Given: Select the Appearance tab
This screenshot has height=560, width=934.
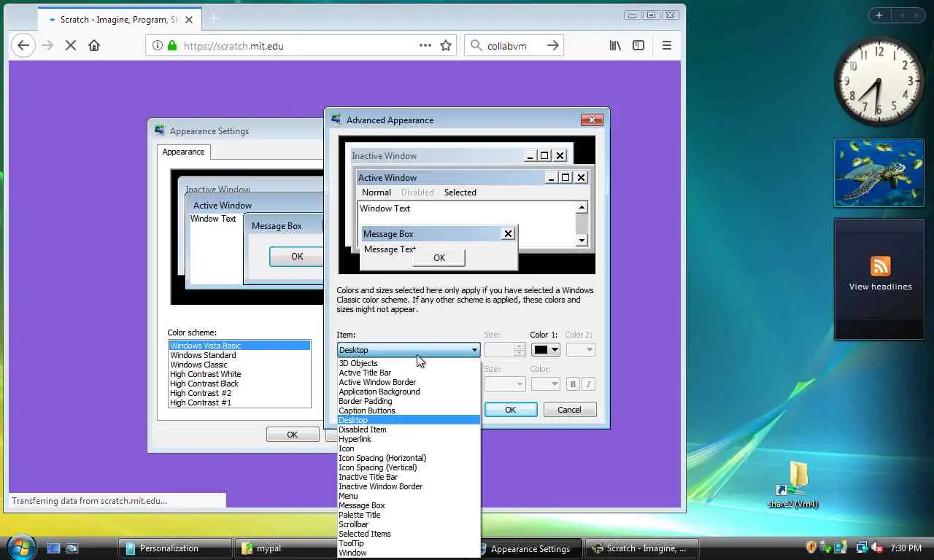Looking at the screenshot, I should tap(183, 152).
